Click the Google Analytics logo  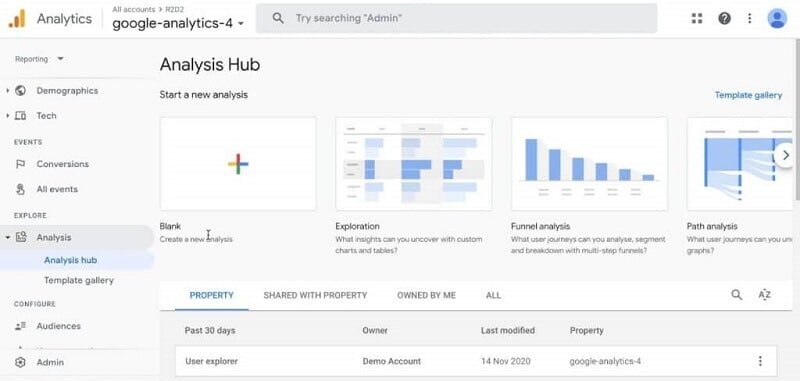coord(16,19)
